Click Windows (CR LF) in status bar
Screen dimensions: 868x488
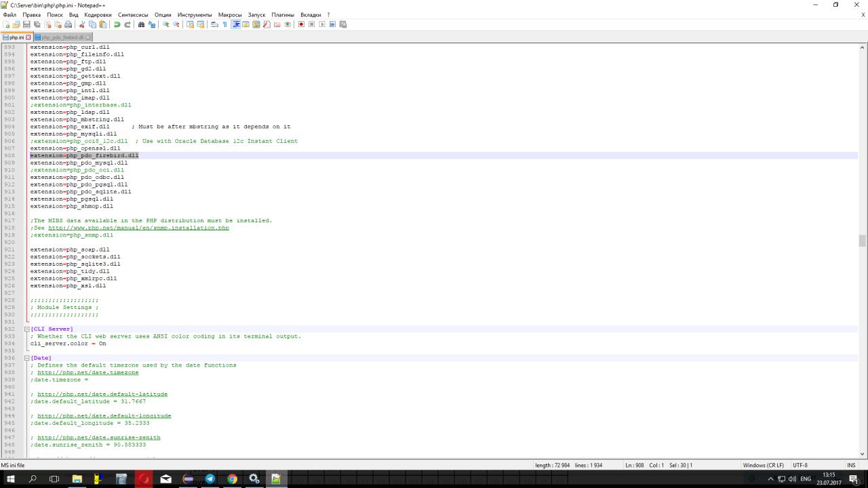764,465
